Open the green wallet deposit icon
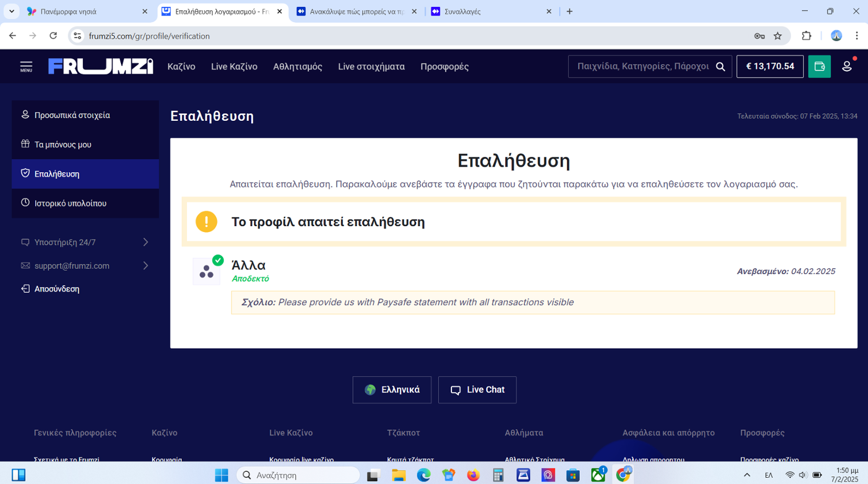 (819, 66)
